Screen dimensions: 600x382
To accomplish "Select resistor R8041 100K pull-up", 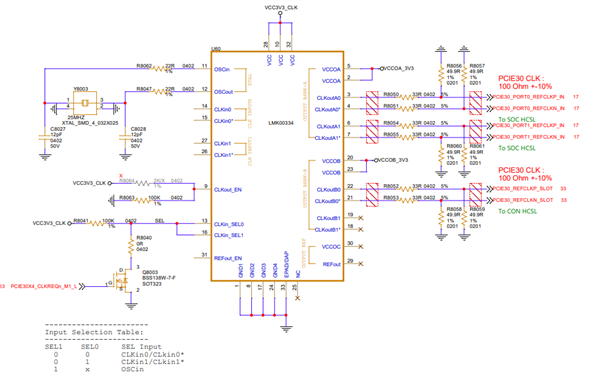I will tap(96, 223).
